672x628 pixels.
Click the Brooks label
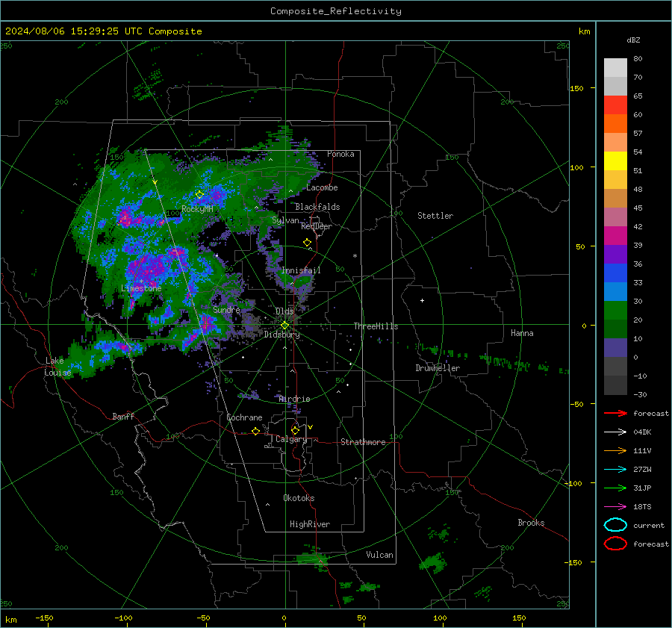[531, 523]
